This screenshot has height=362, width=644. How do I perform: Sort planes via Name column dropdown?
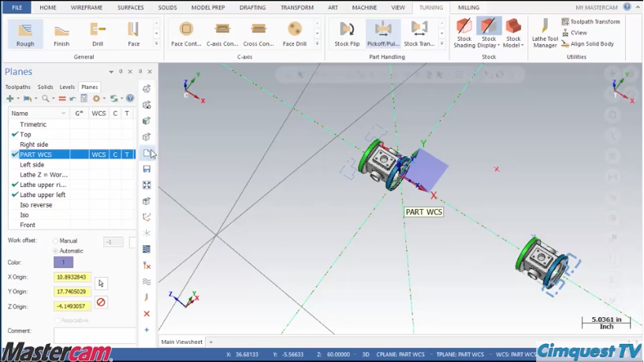[x=63, y=114]
